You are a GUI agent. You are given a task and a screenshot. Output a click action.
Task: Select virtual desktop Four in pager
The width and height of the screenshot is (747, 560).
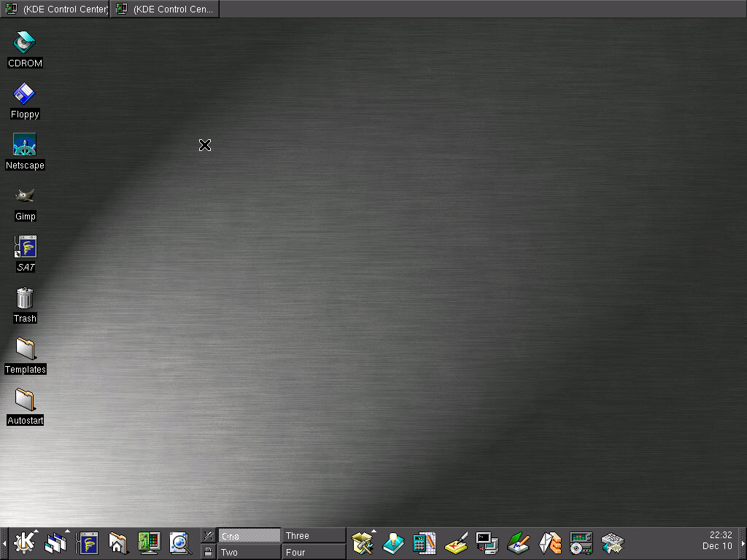pos(314,552)
